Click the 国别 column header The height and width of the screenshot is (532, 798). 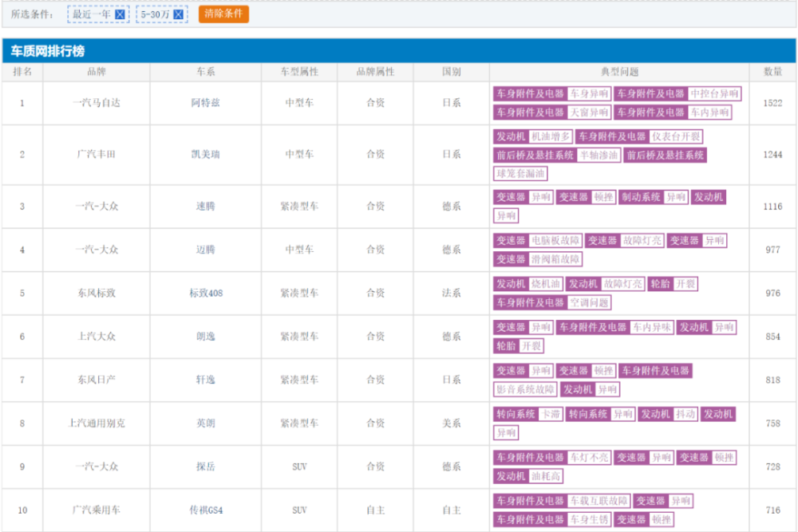point(452,72)
